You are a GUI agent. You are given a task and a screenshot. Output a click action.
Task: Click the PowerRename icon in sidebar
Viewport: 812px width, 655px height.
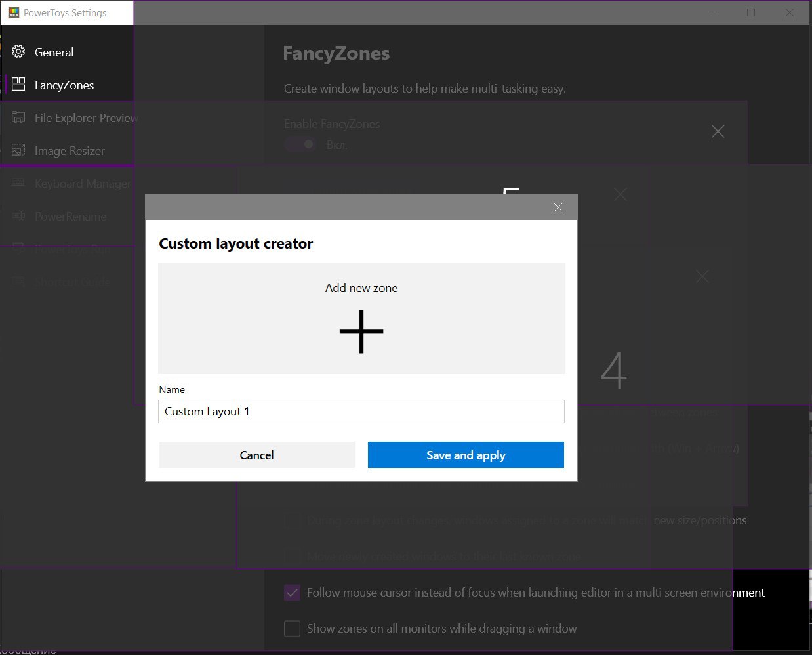click(18, 215)
